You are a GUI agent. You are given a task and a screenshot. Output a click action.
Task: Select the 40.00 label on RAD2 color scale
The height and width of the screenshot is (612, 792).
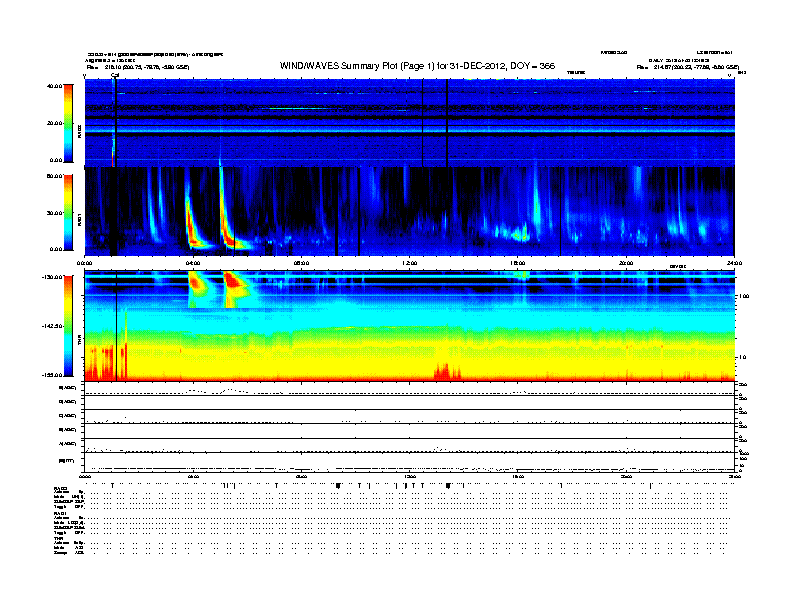54,86
